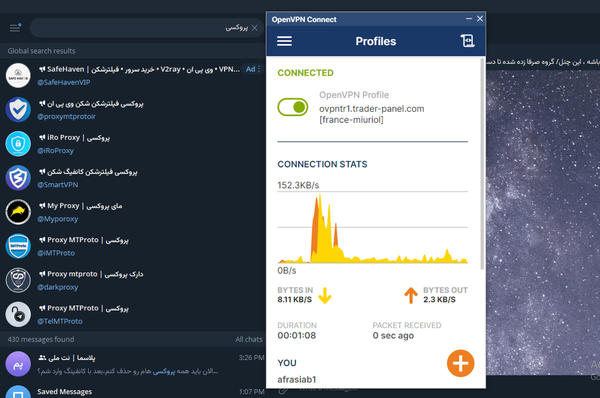Screen dimensions: 600x398
Task: Toggle off the OpenVPN connection switch
Action: pyautogui.click(x=293, y=107)
